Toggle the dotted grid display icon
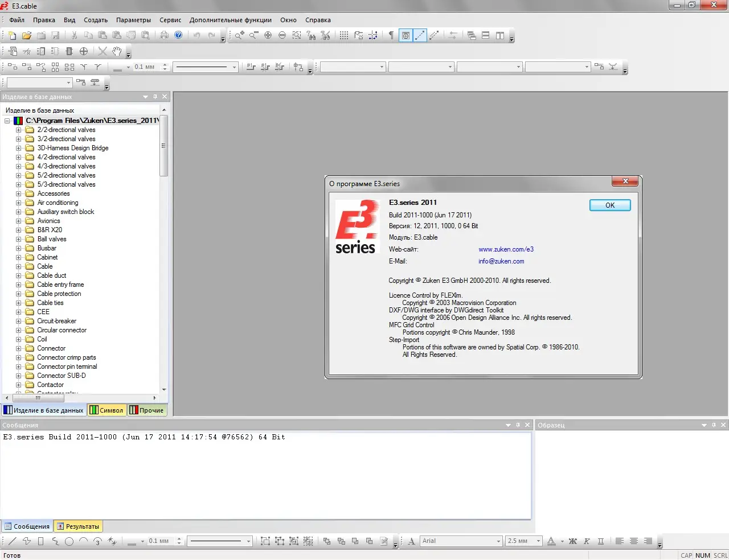This screenshot has width=729, height=560. pos(344,35)
